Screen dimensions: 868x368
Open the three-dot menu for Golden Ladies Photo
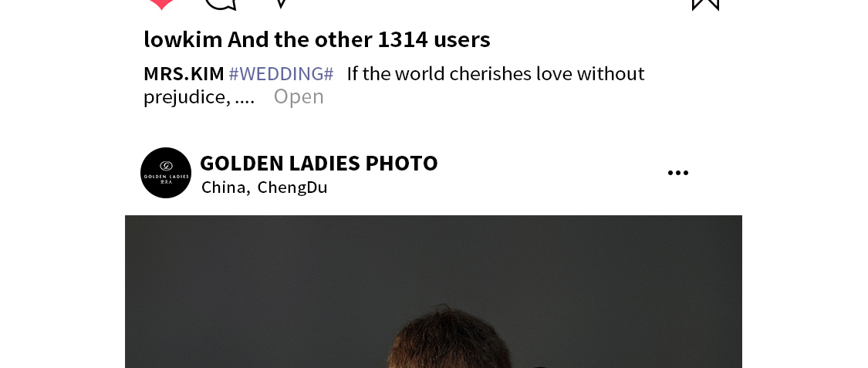pos(678,173)
